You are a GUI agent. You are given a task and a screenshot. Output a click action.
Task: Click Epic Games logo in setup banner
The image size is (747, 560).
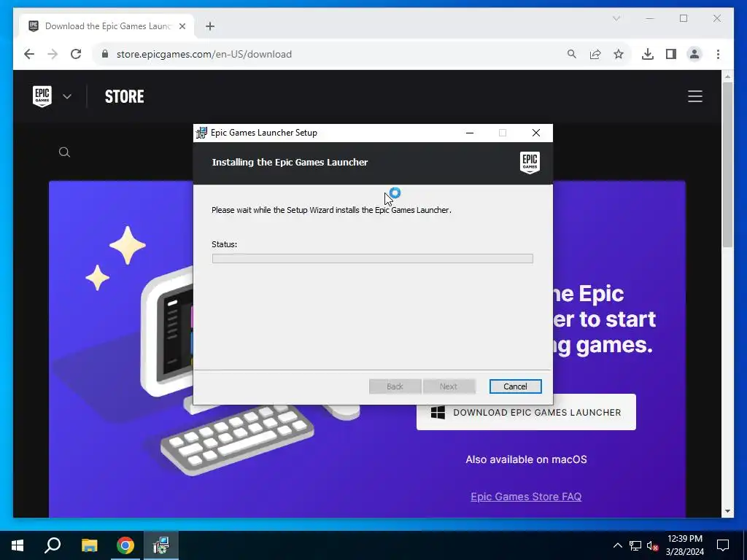pyautogui.click(x=530, y=163)
